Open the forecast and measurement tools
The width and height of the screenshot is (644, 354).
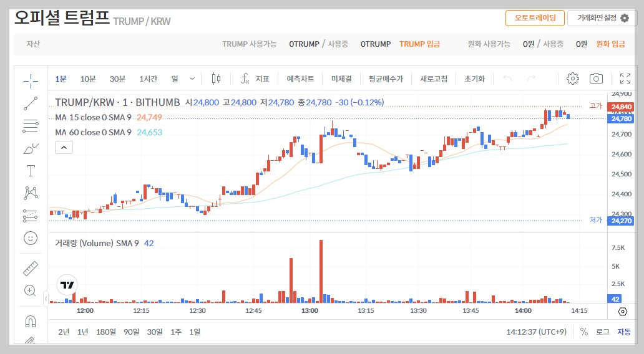pyautogui.click(x=31, y=216)
